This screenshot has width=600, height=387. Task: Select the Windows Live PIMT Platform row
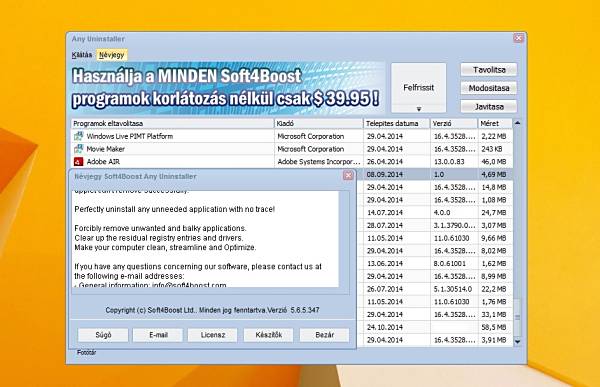point(292,136)
